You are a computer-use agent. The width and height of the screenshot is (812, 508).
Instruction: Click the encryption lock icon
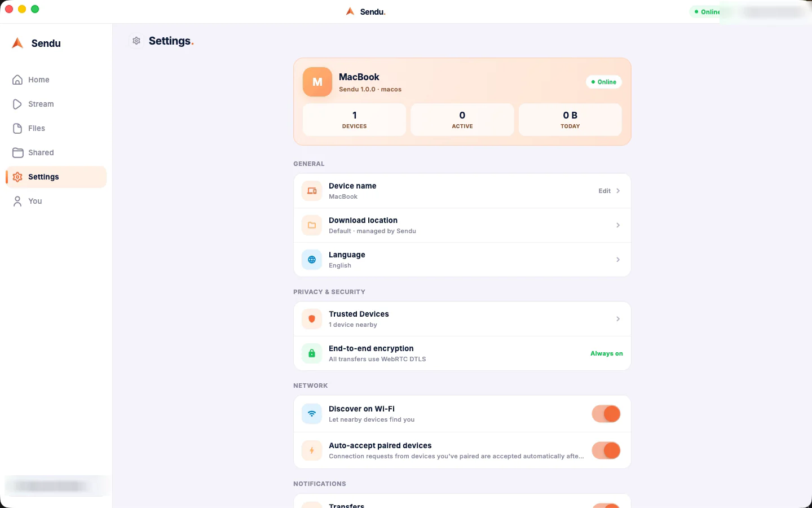pyautogui.click(x=312, y=353)
